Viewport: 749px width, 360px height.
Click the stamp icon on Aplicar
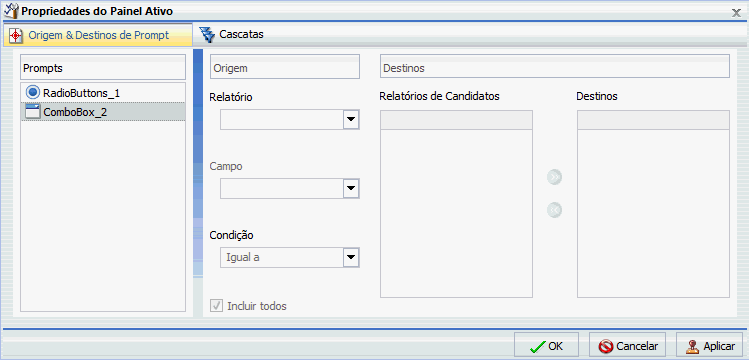point(693,346)
